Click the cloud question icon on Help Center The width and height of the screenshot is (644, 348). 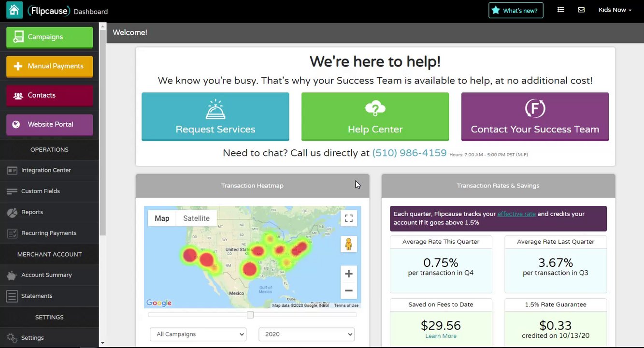tap(375, 109)
